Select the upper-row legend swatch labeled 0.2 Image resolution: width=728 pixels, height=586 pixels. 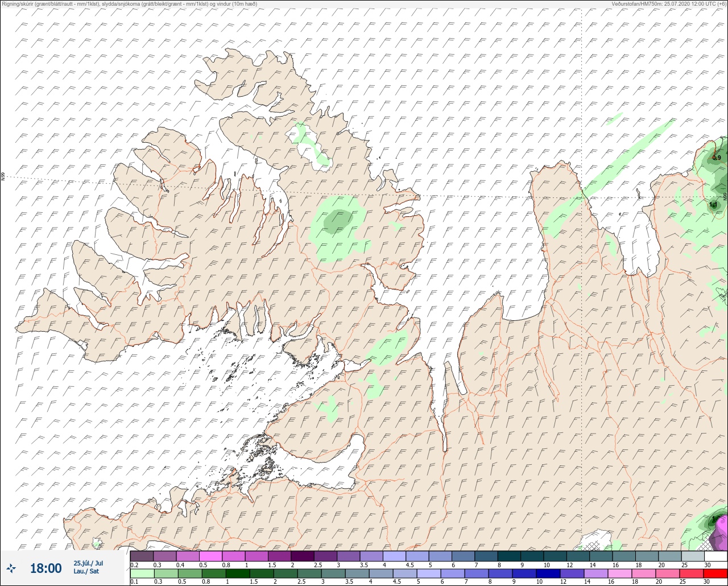[x=142, y=556]
